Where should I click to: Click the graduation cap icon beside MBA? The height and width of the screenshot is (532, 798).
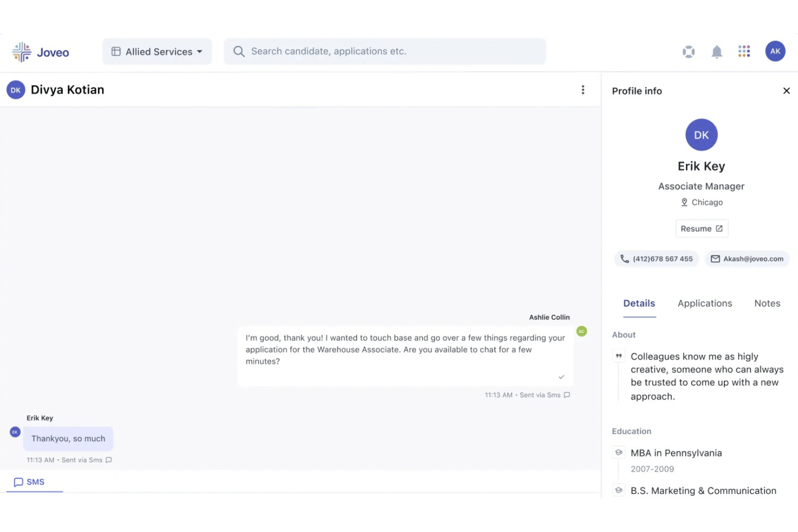[x=618, y=453]
